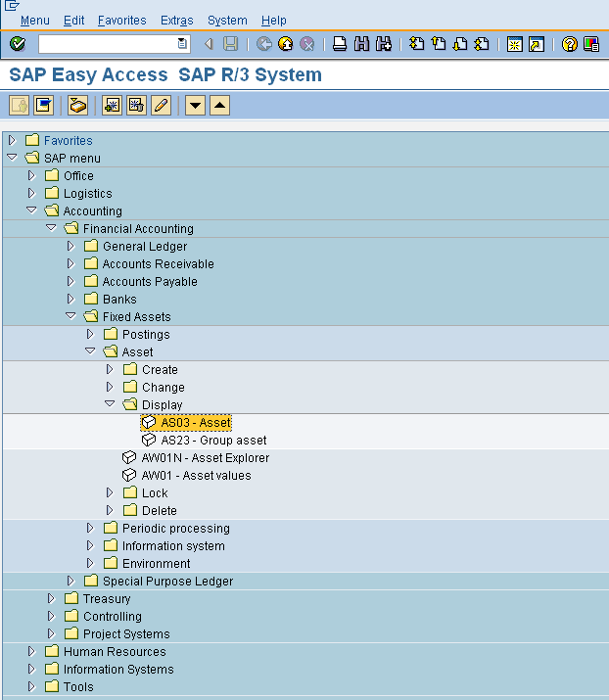Expand the Periodic processing folder
The image size is (609, 700).
(90, 528)
